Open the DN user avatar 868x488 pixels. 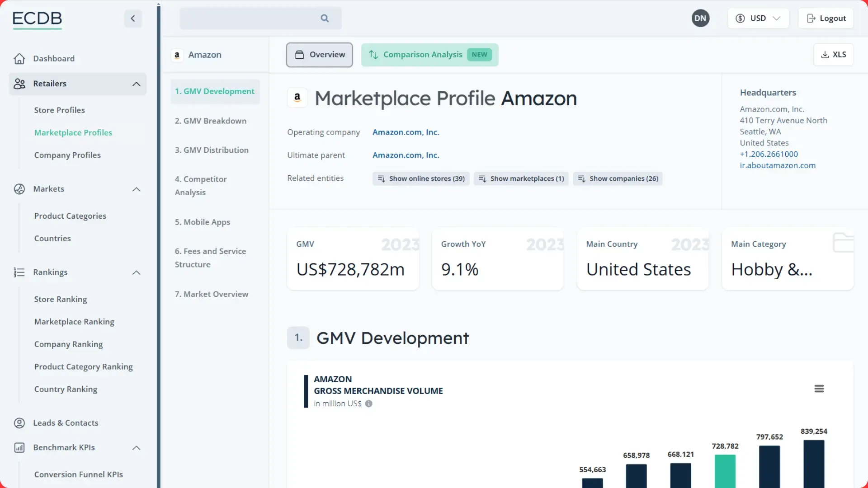pyautogui.click(x=700, y=18)
